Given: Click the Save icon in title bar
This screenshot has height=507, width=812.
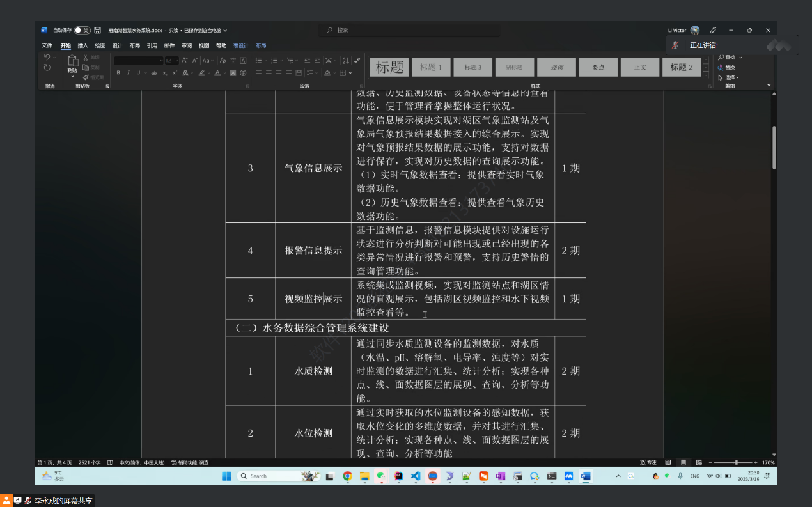Looking at the screenshot, I should point(98,30).
